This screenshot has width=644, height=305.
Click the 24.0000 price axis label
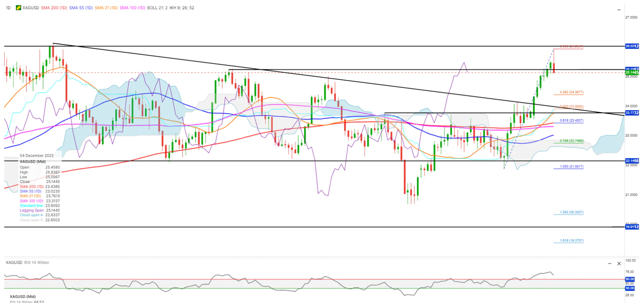[x=631, y=106]
